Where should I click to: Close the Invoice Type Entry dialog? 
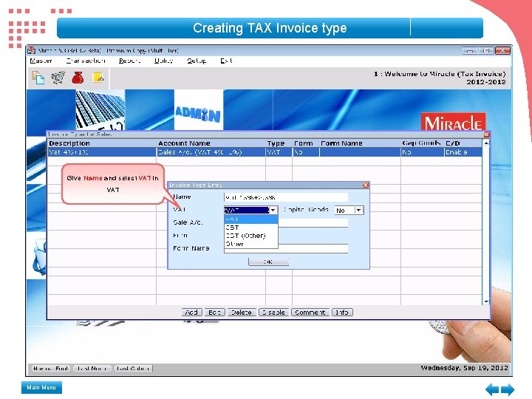(x=366, y=185)
